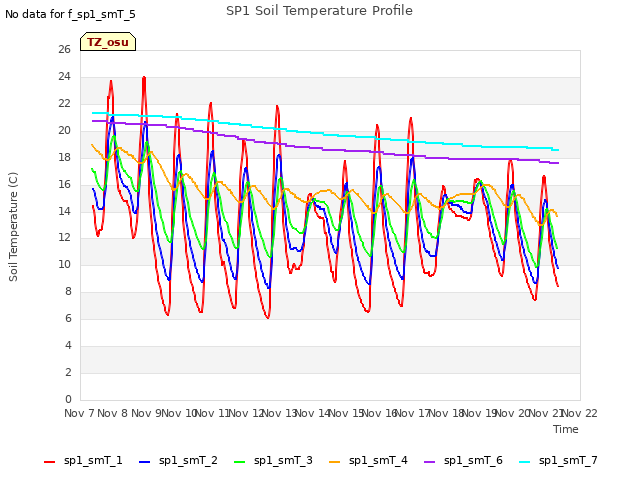Toggle the sp1_smT_4 legend entry
The width and height of the screenshot is (640, 480).
pos(368,461)
